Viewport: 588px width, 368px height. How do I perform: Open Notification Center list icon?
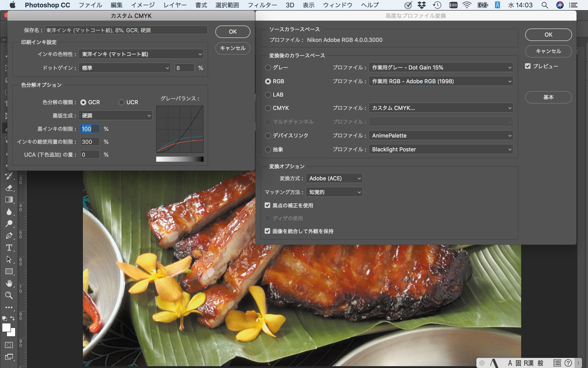click(573, 5)
